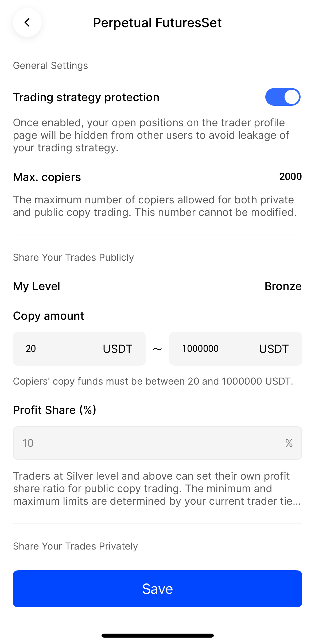Tap the Perpetual FuturesSet page title

[157, 23]
